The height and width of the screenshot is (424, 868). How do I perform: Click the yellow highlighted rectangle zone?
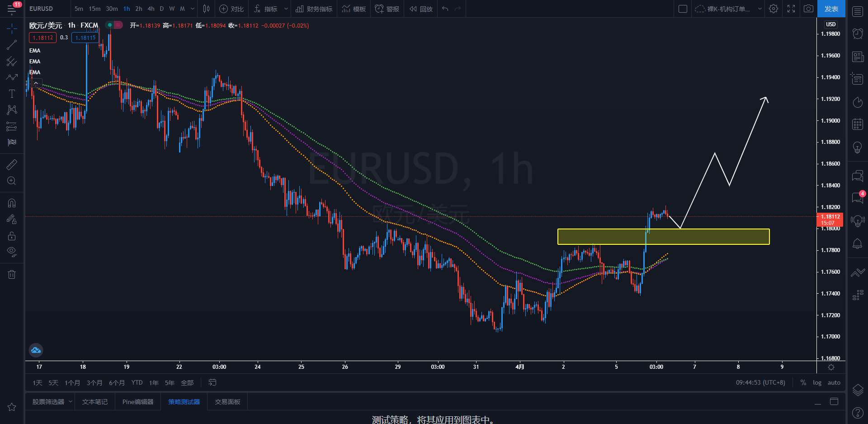point(663,237)
